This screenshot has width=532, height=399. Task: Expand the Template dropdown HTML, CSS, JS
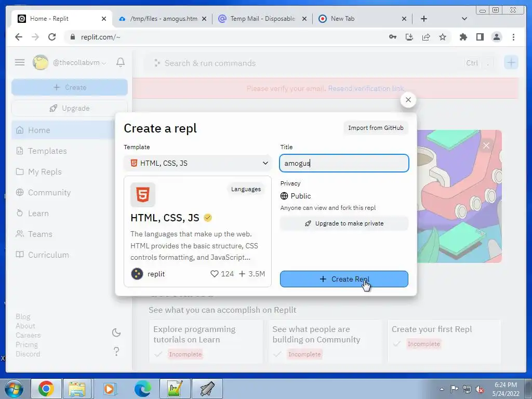coord(197,163)
